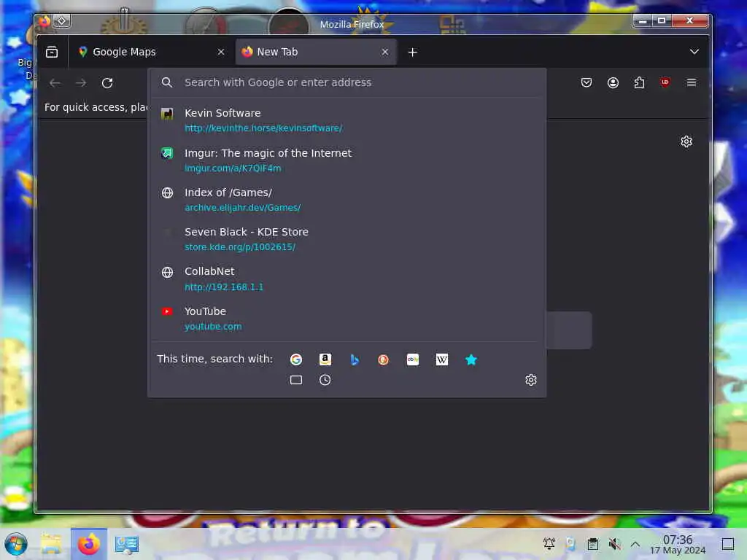
Task: Open file manager from taskbar
Action: coord(51,544)
